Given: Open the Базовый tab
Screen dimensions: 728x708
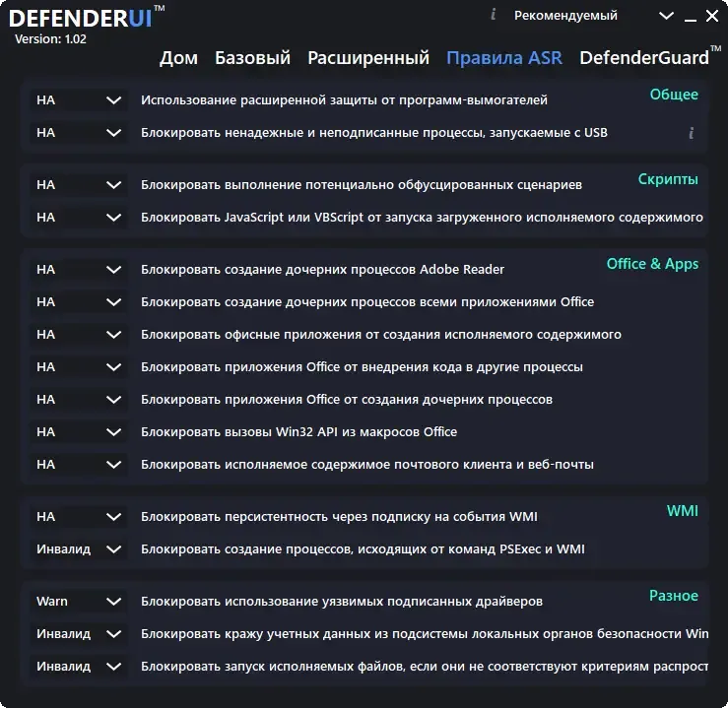Looking at the screenshot, I should pos(252,58).
